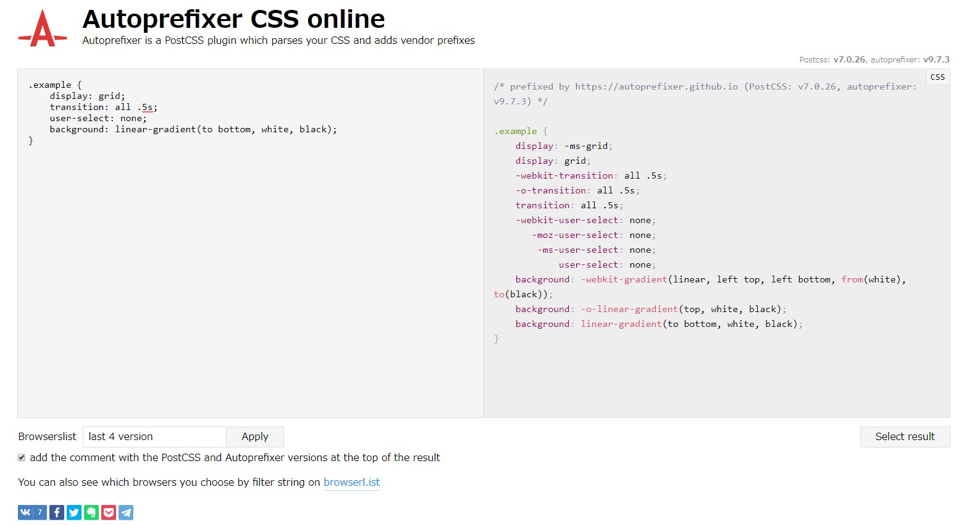Click the "-webkit-gradient" output value
This screenshot has height=526, width=980.
pyautogui.click(x=624, y=279)
